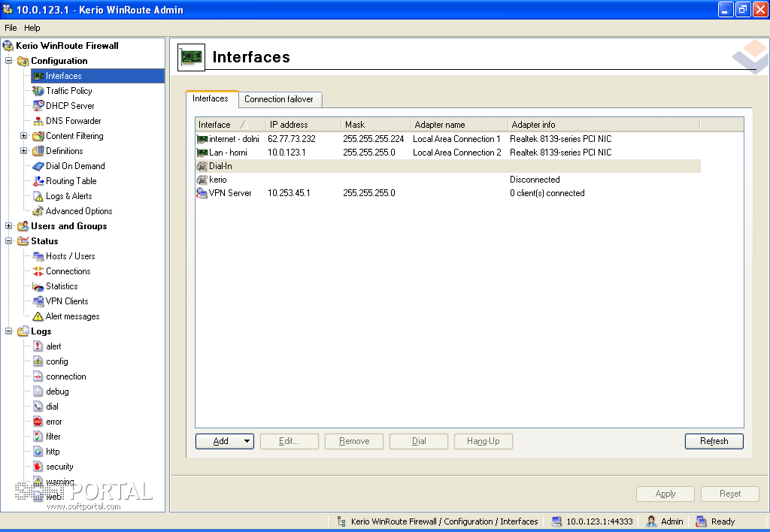This screenshot has width=770, height=532.
Task: Click the error log stop icon
Action: [38, 422]
